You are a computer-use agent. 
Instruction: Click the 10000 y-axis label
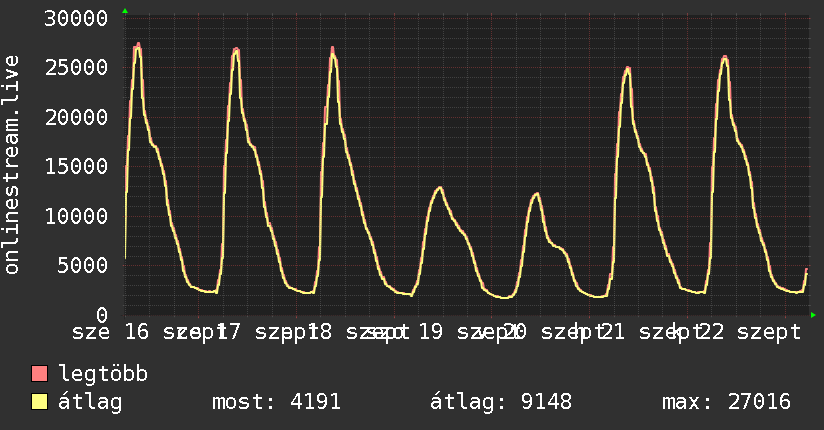[76, 216]
